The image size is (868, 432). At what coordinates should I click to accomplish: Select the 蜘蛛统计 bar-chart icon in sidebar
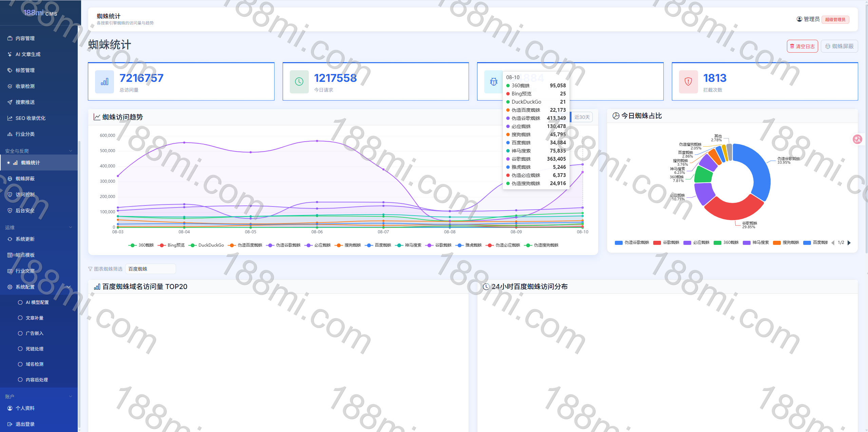15,163
